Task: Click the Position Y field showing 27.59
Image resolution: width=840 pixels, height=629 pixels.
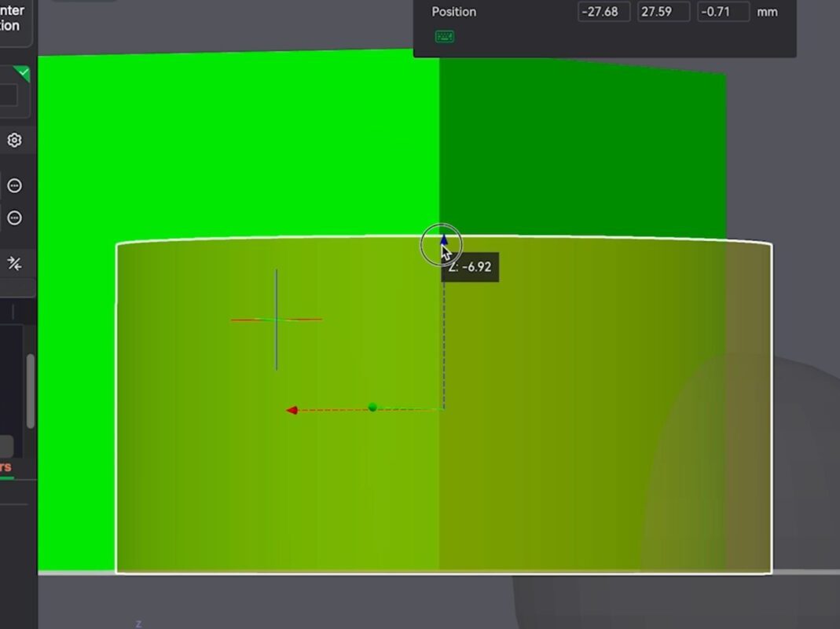Action: [663, 12]
